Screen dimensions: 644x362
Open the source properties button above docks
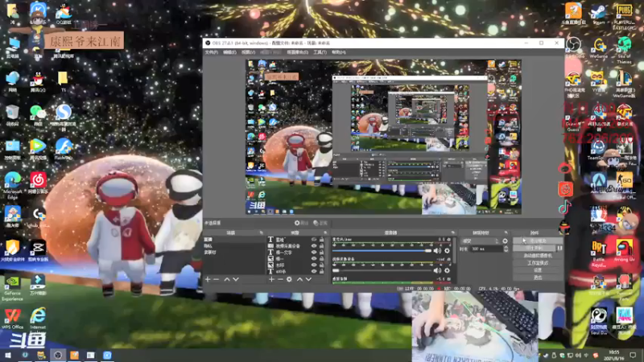pos(301,223)
